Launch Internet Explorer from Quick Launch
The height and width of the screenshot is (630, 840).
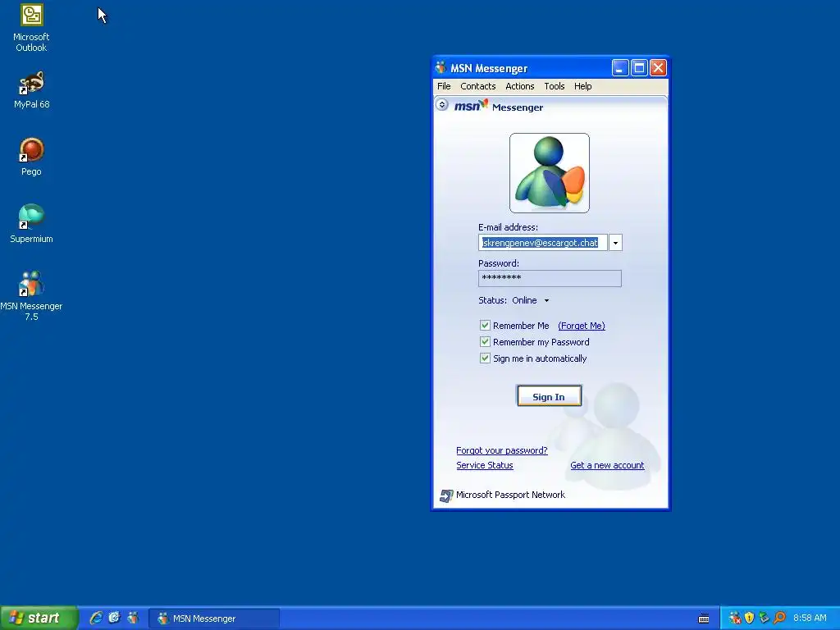[96, 618]
